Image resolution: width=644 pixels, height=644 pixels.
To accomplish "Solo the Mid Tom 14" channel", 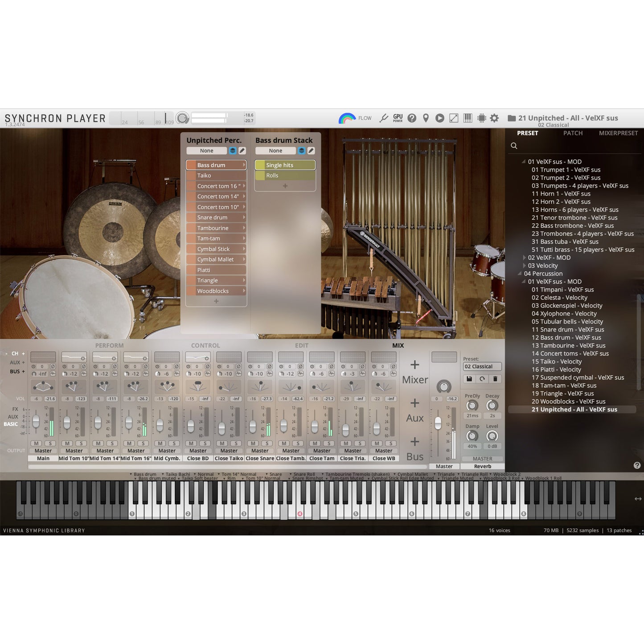I will pos(112,443).
